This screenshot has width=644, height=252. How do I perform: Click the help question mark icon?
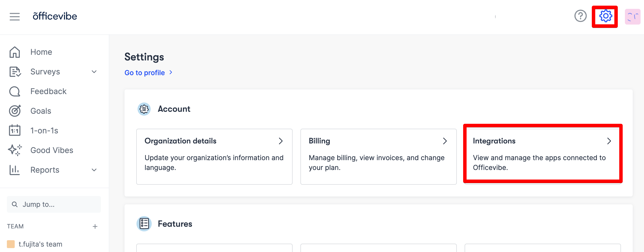coord(580,16)
